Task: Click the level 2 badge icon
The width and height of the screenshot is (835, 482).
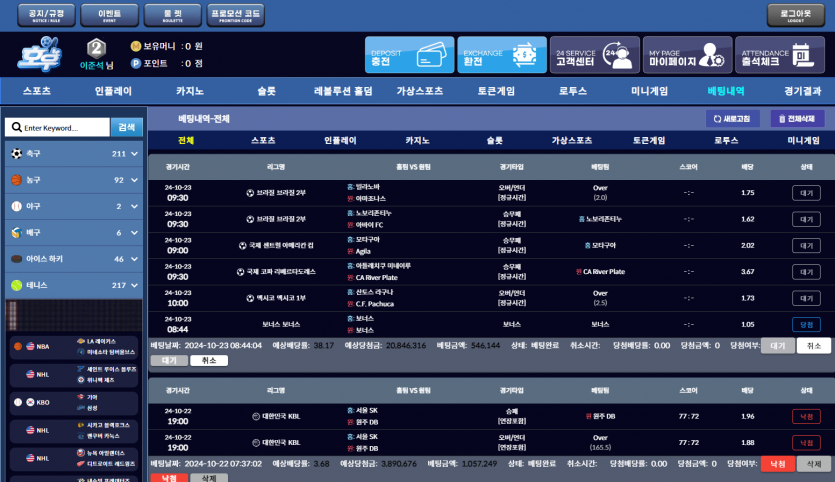Action: click(96, 49)
